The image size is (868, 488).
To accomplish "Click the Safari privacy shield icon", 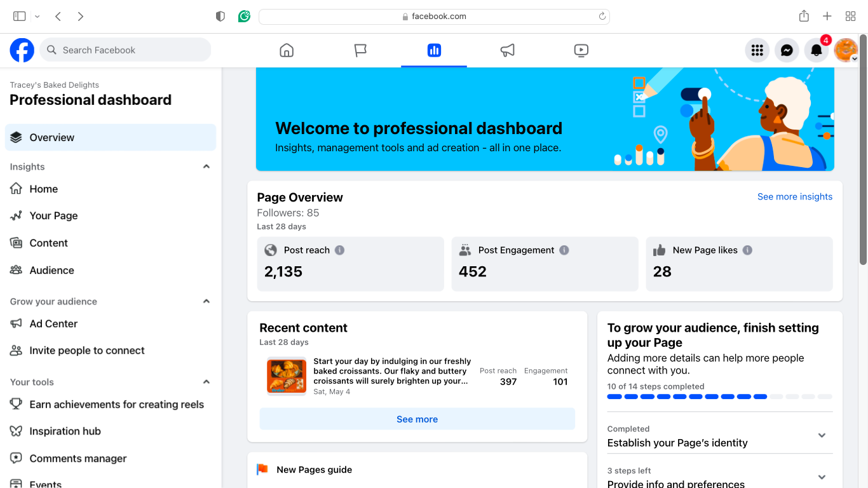I will pyautogui.click(x=220, y=17).
